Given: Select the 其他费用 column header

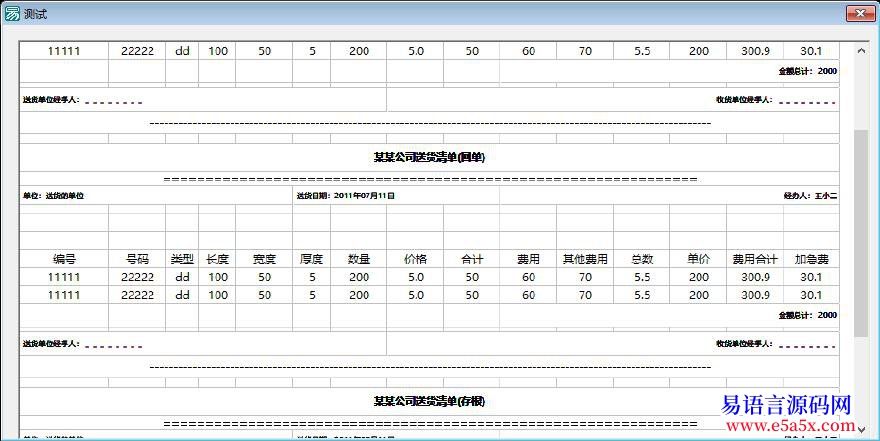Looking at the screenshot, I should click(585, 259).
